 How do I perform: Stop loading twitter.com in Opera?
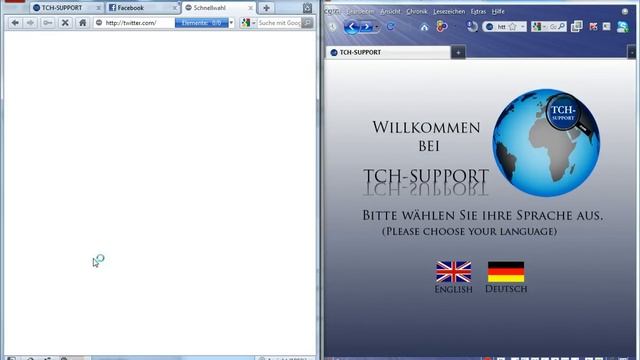pos(65,23)
